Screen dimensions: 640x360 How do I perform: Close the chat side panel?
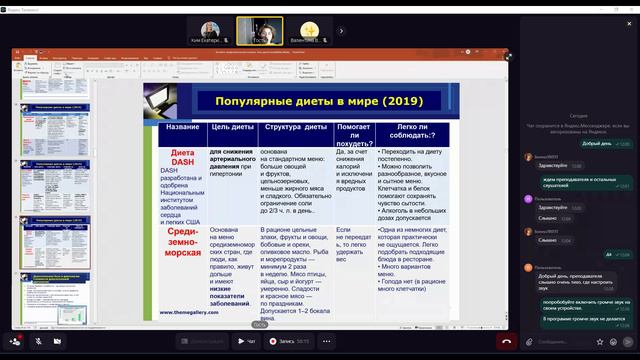[629, 24]
